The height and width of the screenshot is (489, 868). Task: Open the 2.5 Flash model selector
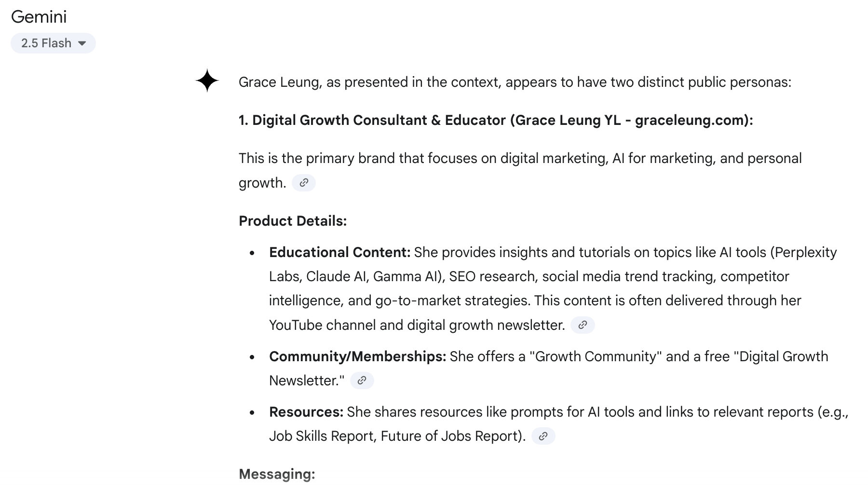coord(53,43)
